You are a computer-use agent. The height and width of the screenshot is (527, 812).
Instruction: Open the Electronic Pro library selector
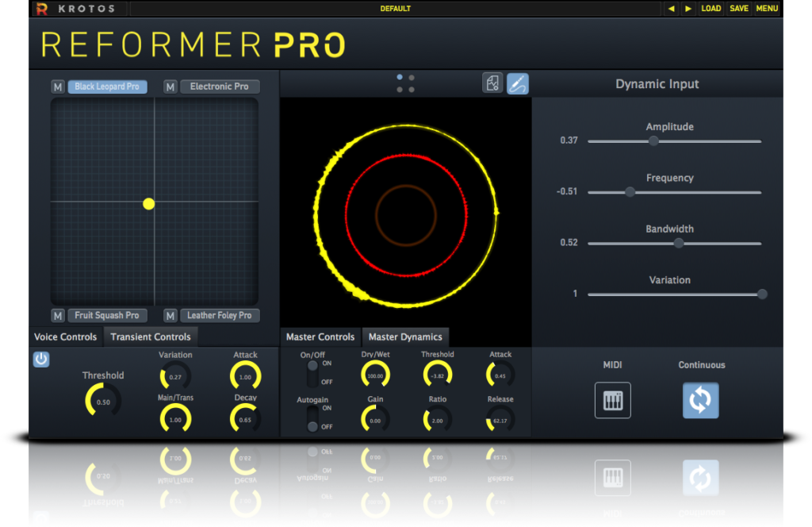tap(220, 87)
